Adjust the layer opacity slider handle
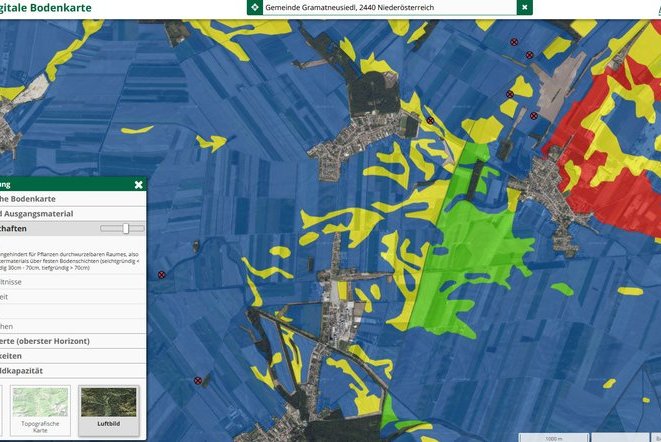The width and height of the screenshot is (661, 442). pyautogui.click(x=126, y=229)
